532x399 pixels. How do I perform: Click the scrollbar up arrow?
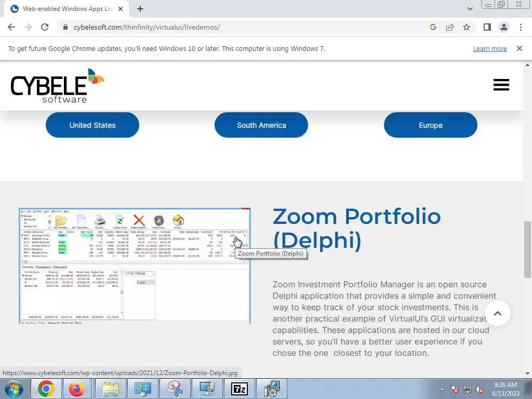coord(527,65)
